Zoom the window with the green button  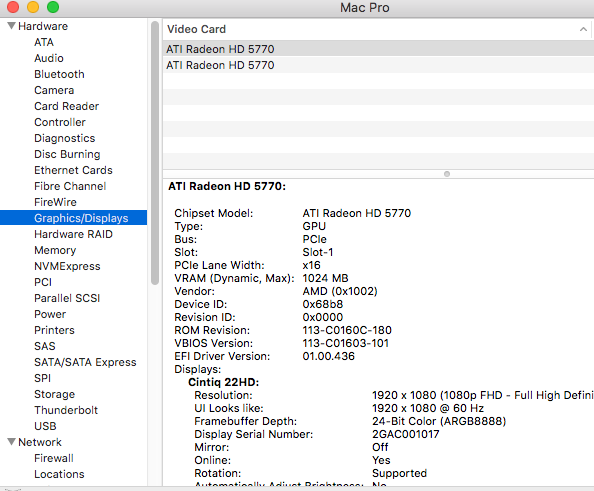[x=53, y=7]
